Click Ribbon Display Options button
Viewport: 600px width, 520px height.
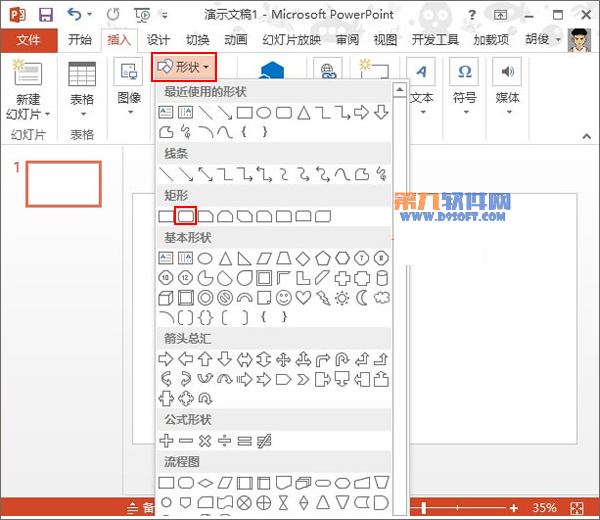(x=500, y=15)
